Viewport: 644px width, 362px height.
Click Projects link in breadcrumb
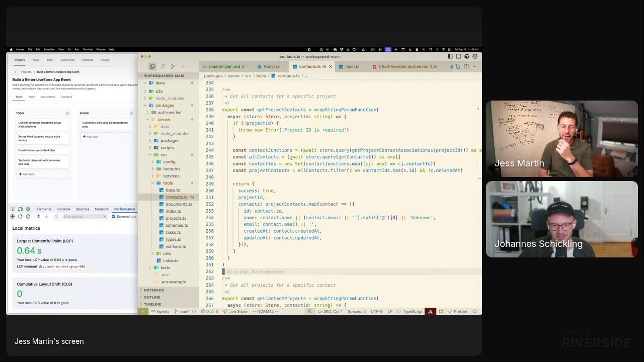(26, 72)
